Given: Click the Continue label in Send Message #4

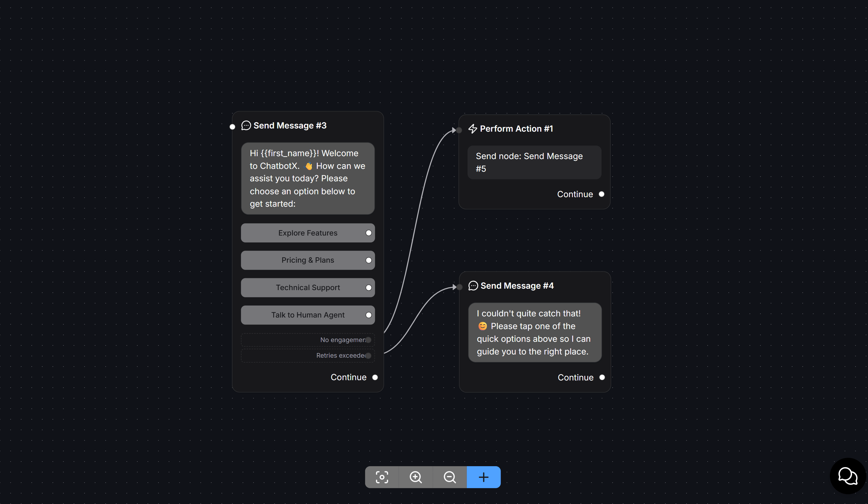Looking at the screenshot, I should pos(576,377).
